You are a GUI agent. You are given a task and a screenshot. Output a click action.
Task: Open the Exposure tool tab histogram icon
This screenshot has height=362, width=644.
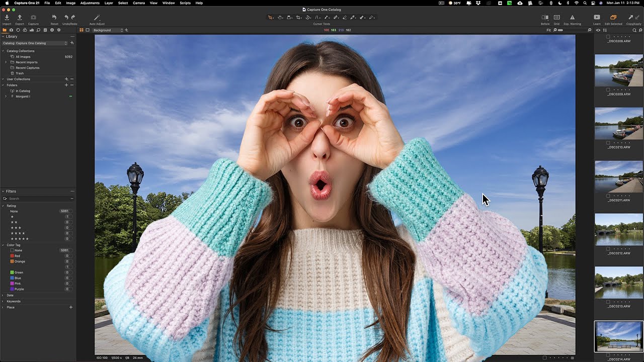click(x=32, y=30)
